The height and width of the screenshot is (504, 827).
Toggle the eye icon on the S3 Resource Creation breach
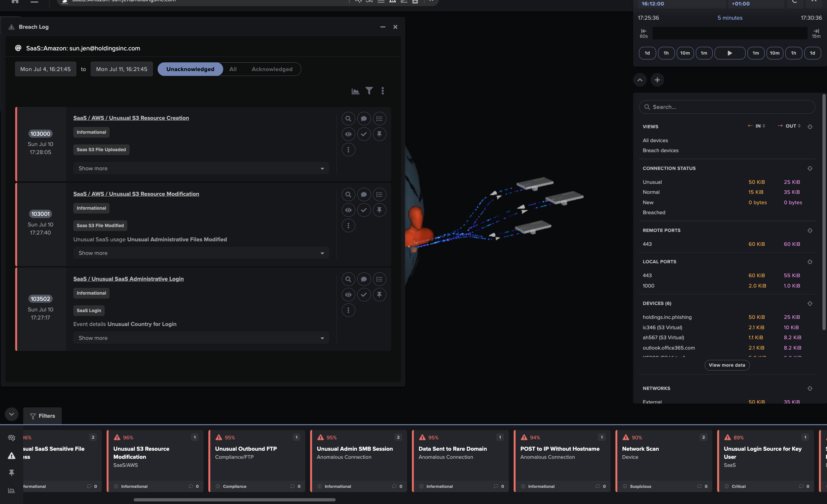tap(348, 134)
